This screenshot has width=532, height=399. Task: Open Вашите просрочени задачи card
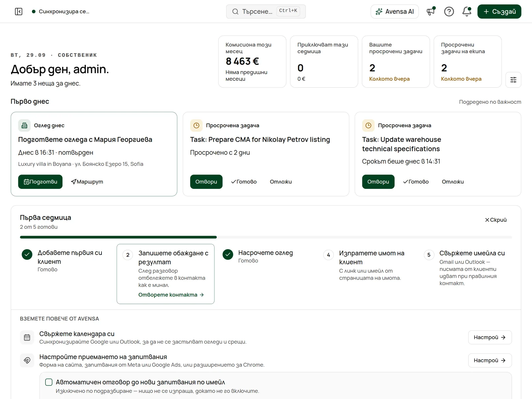click(x=396, y=62)
